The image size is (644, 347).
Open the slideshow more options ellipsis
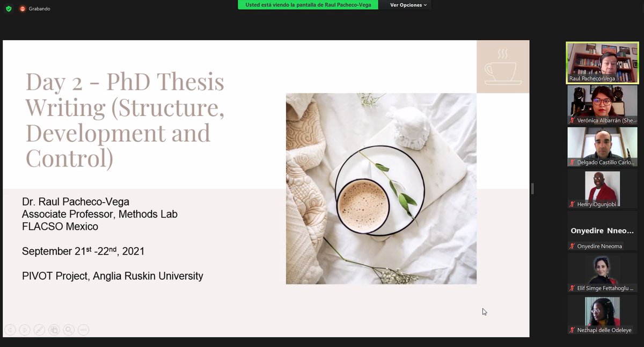pyautogui.click(x=83, y=330)
